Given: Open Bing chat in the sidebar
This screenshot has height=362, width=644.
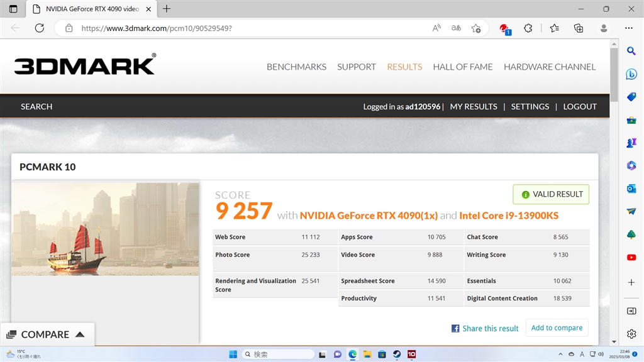Looking at the screenshot, I should point(631,74).
